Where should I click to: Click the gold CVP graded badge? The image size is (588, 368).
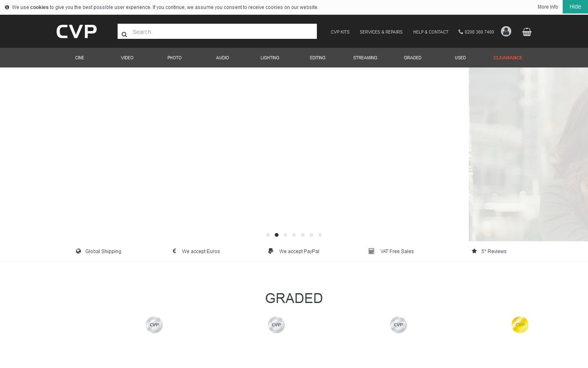520,325
